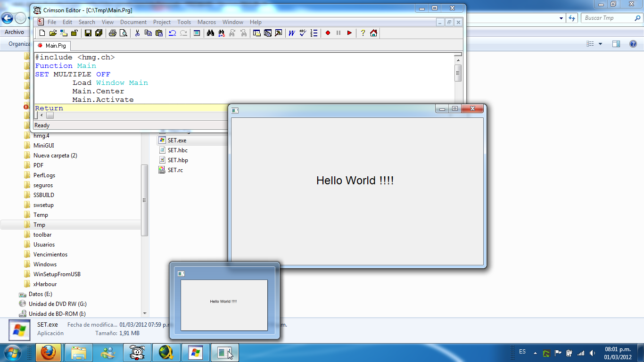644x362 pixels.
Task: Click the Explorer refresh button
Action: click(572, 18)
